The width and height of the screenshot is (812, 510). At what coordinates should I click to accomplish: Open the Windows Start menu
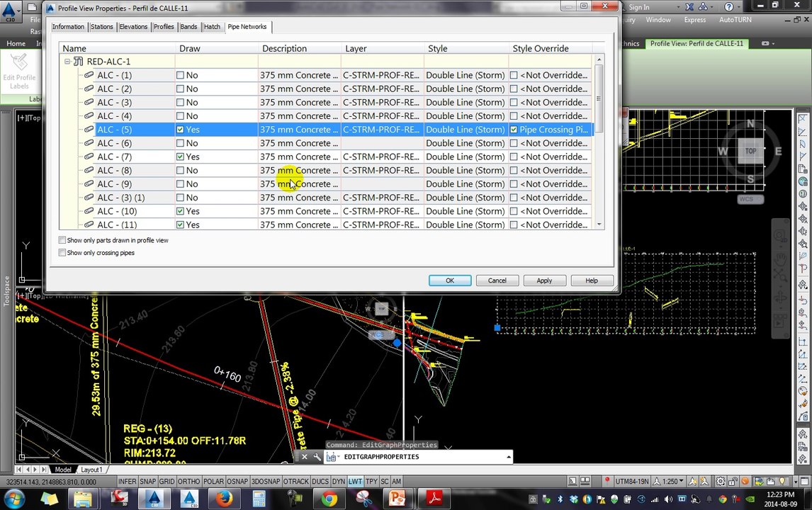coord(13,499)
